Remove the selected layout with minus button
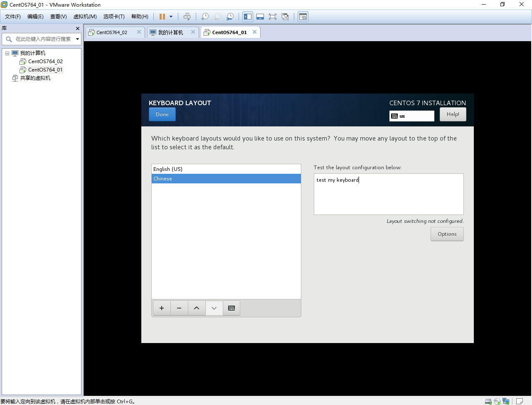 (179, 308)
